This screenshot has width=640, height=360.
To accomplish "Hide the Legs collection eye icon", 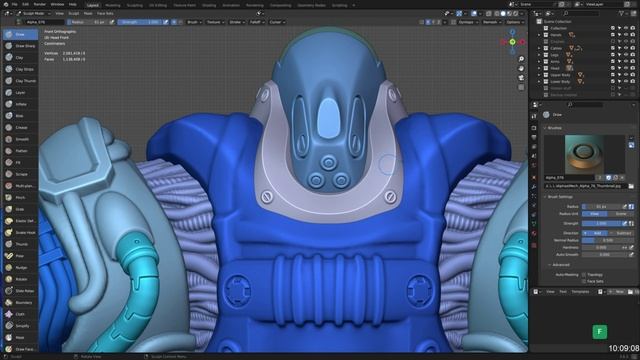I will coord(626,55).
